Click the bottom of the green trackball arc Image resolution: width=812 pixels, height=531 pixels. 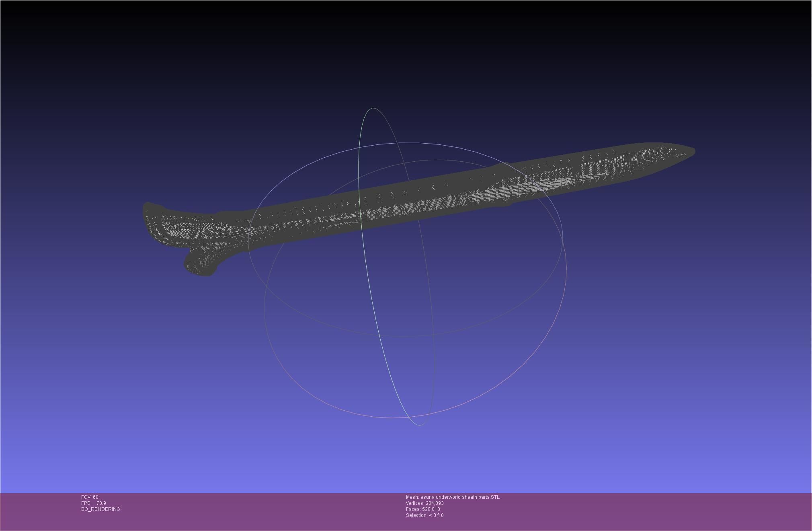(419, 424)
